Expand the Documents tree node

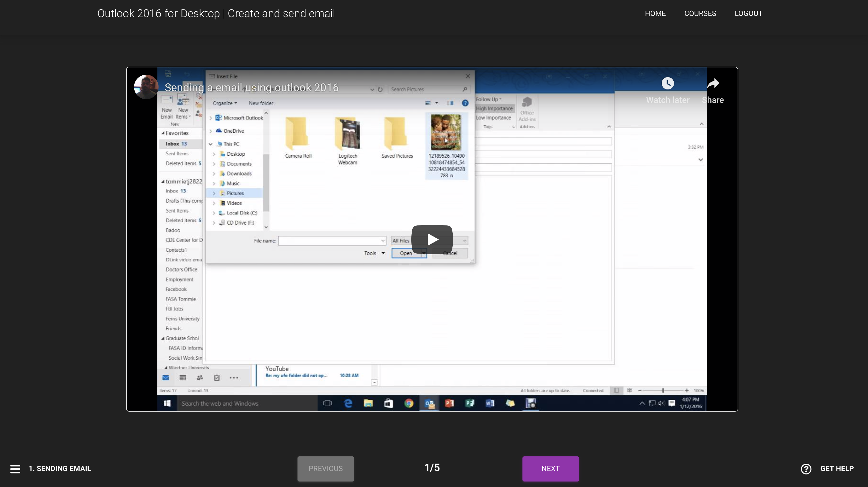[214, 164]
